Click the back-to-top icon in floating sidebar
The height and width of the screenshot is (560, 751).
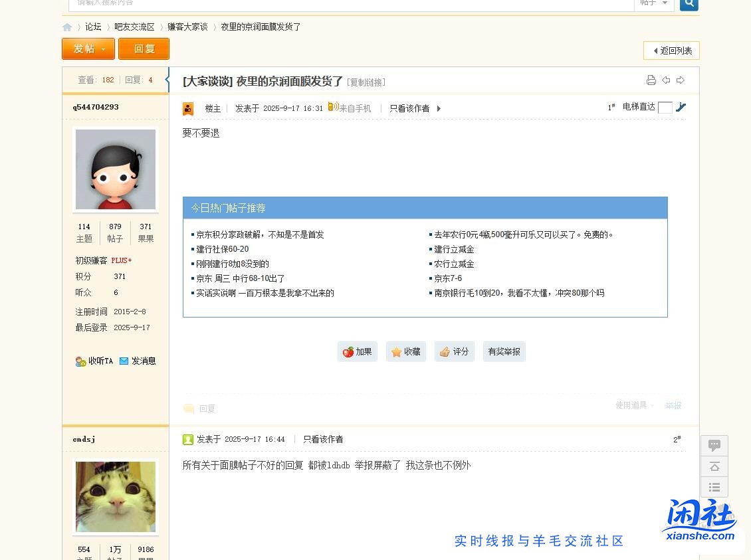tap(714, 466)
